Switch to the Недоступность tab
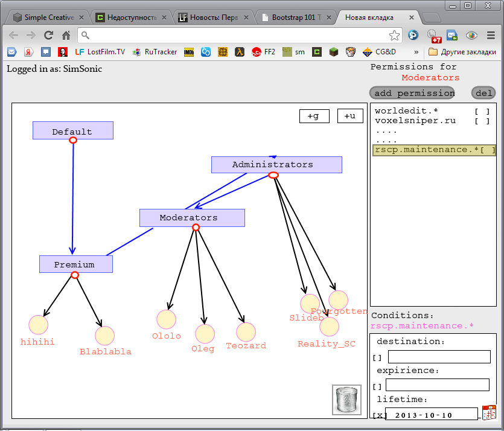Image resolution: width=504 pixels, height=431 pixels. (x=132, y=18)
